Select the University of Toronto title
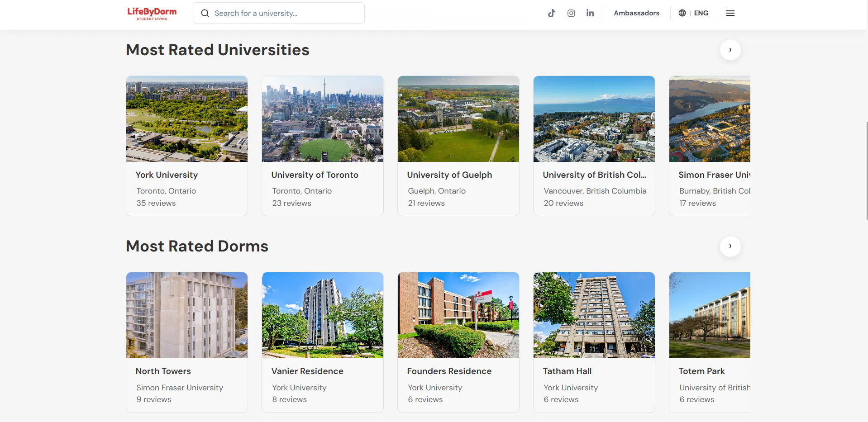 tap(315, 175)
